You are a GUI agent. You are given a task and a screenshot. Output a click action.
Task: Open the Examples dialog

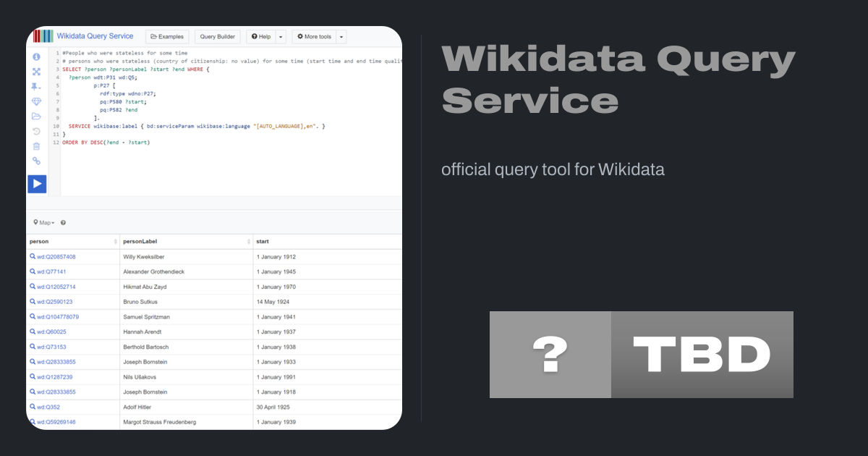(x=167, y=37)
